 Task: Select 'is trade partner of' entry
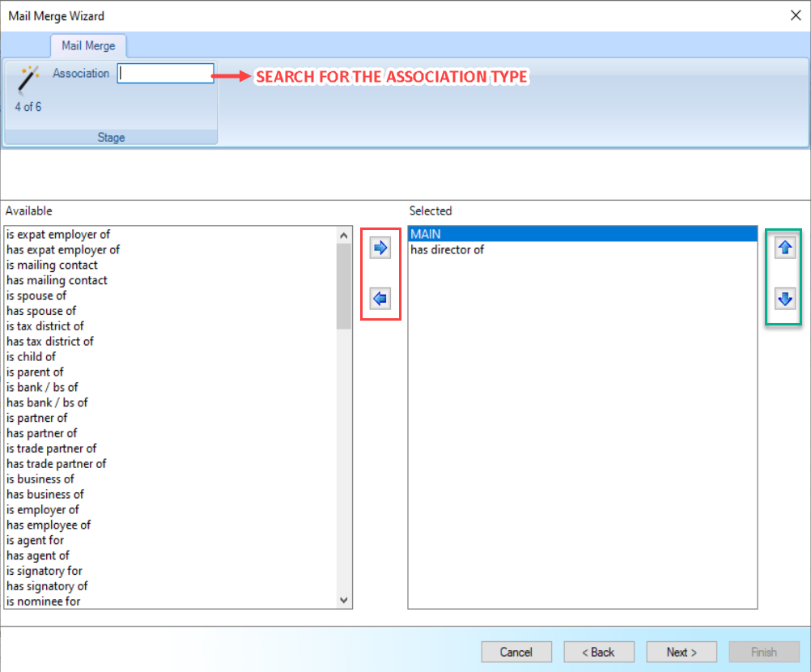pos(171,448)
